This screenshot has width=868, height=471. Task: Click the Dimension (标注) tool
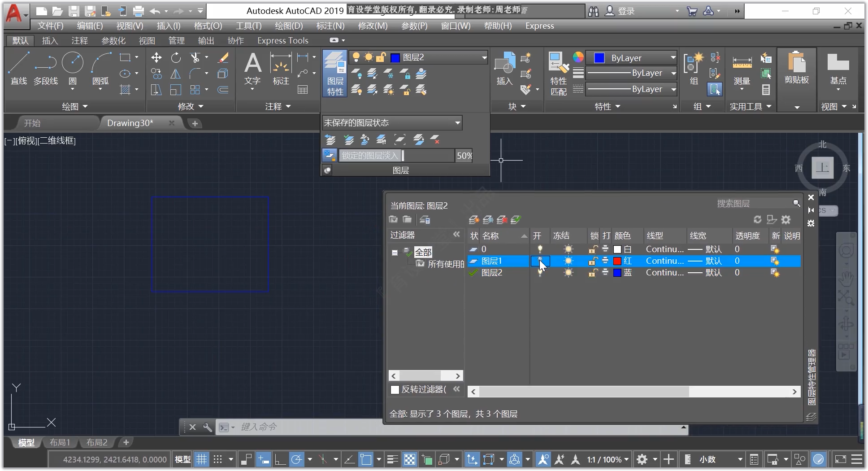tap(281, 68)
